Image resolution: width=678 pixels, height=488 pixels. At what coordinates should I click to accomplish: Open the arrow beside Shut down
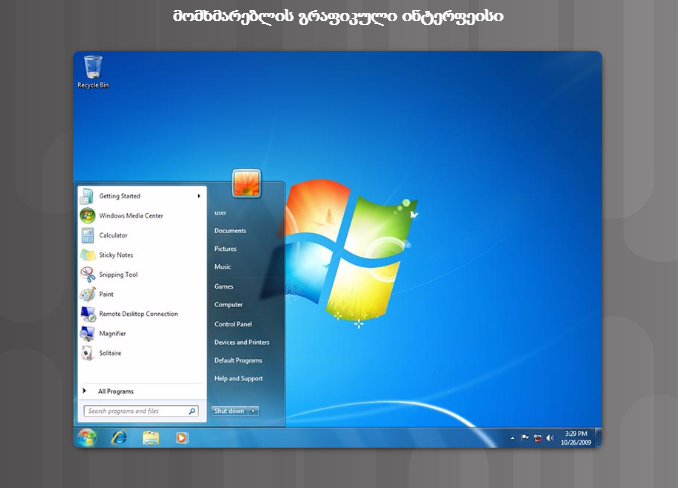[x=253, y=411]
